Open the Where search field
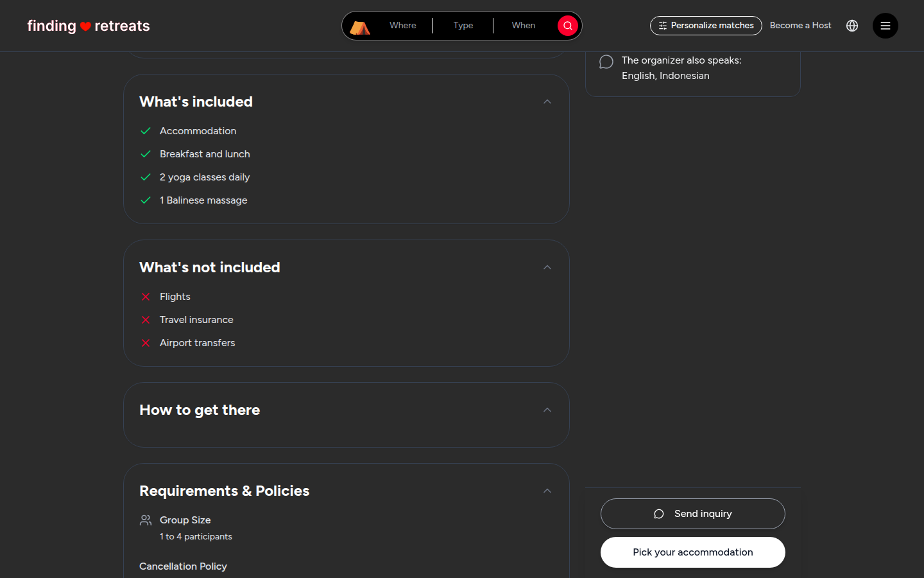This screenshot has width=924, height=578. [x=403, y=26]
